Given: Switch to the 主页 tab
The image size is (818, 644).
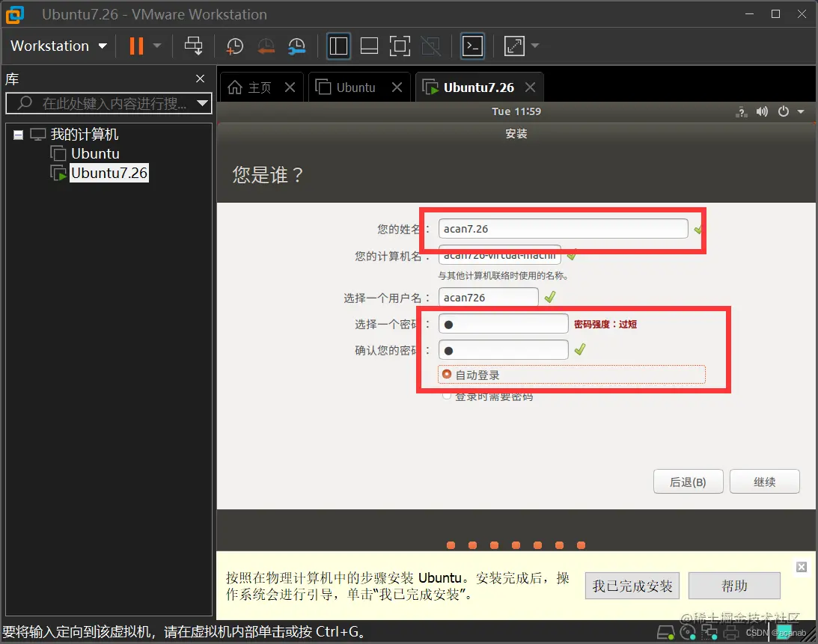Looking at the screenshot, I should point(257,86).
